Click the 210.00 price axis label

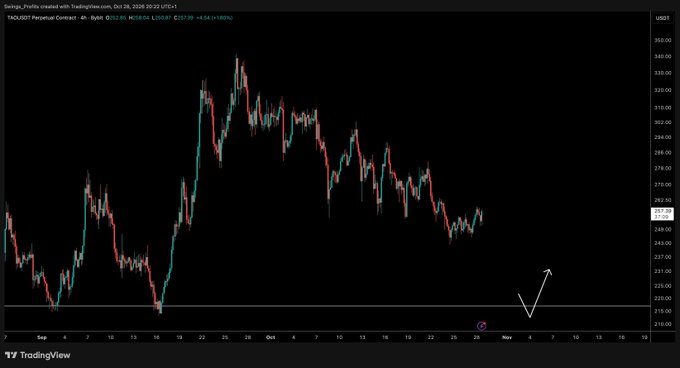tap(662, 324)
